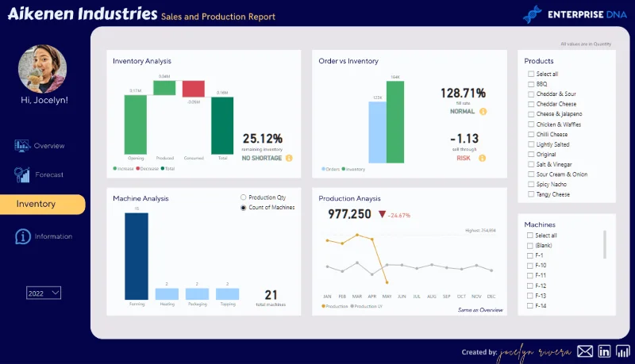
Task: Click the 128.71% fill rate value
Action: point(463,94)
